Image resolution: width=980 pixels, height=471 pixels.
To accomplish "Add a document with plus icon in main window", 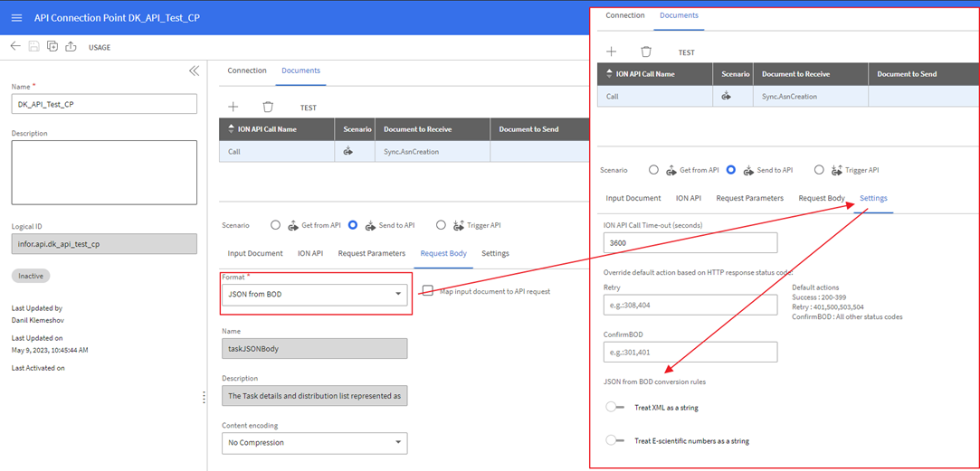I will click(x=233, y=107).
